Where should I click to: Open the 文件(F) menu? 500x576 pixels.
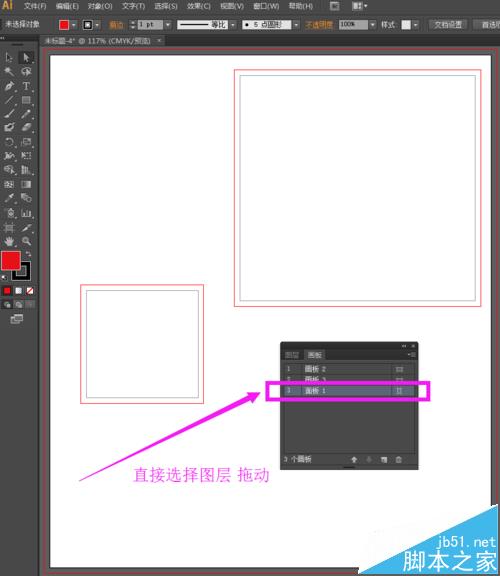(x=35, y=6)
